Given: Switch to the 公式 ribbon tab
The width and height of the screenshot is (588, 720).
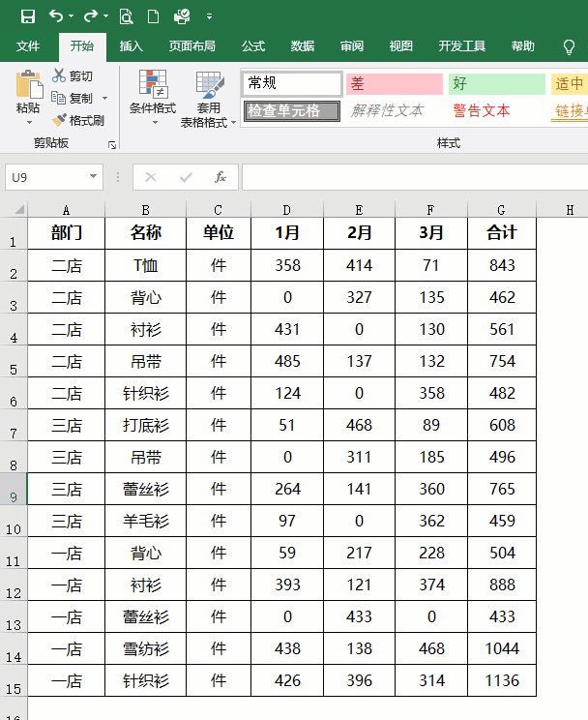Looking at the screenshot, I should (253, 45).
